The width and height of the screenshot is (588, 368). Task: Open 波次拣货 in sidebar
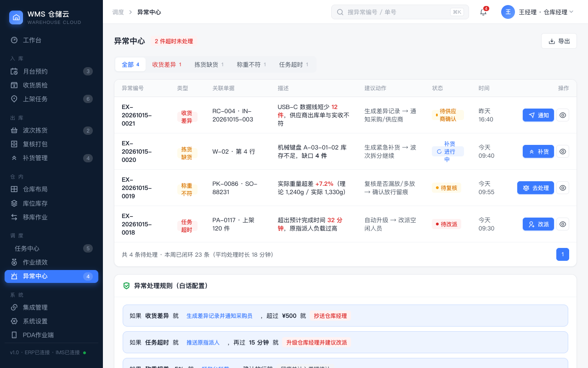click(51, 130)
